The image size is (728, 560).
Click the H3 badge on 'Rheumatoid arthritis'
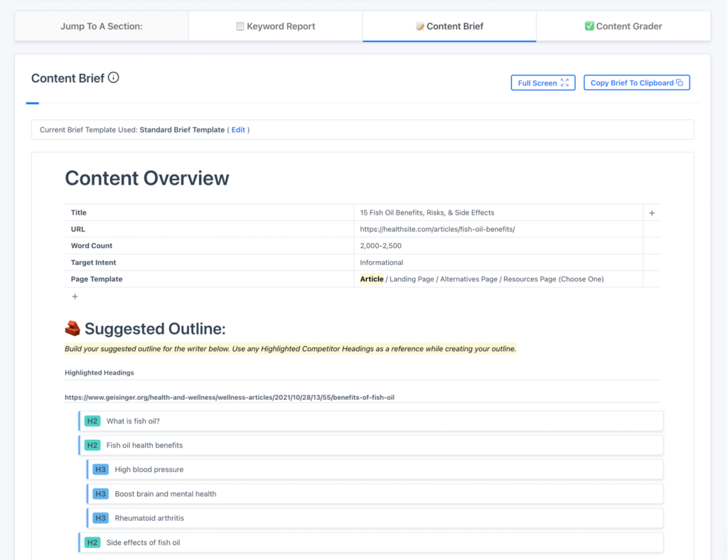101,518
